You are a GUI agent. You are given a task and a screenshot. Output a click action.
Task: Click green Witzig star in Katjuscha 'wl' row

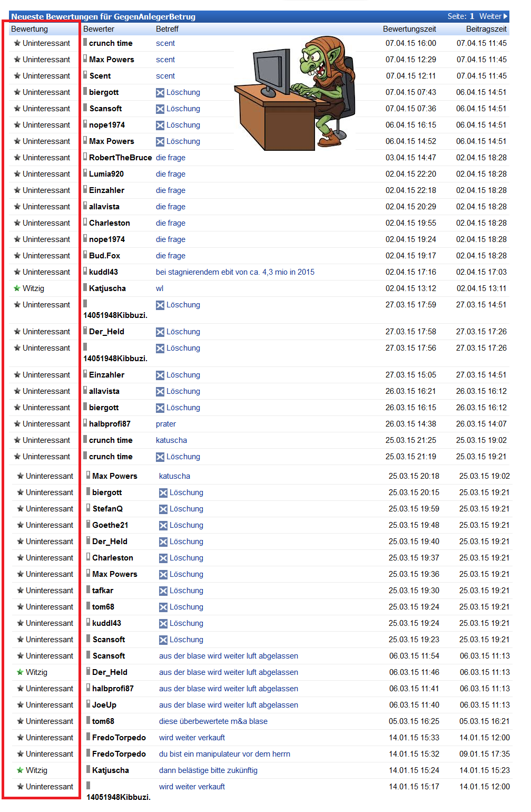[x=17, y=288]
